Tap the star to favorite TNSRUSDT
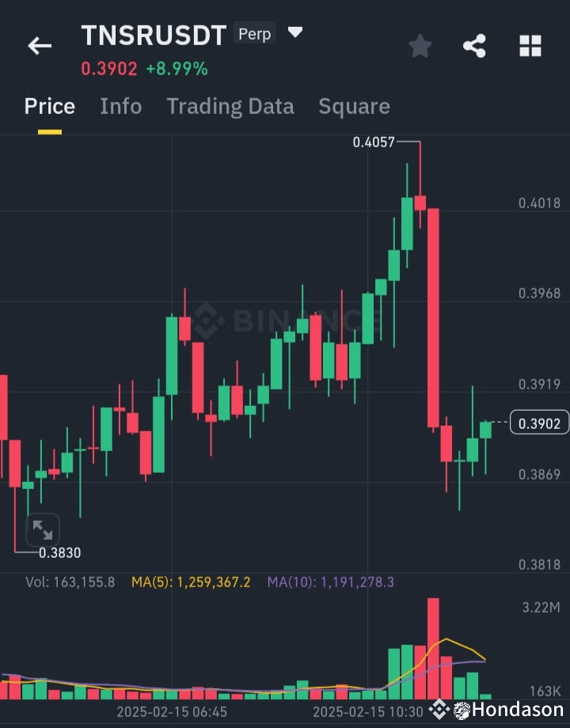Screen dimensions: 570x728 tap(420, 45)
